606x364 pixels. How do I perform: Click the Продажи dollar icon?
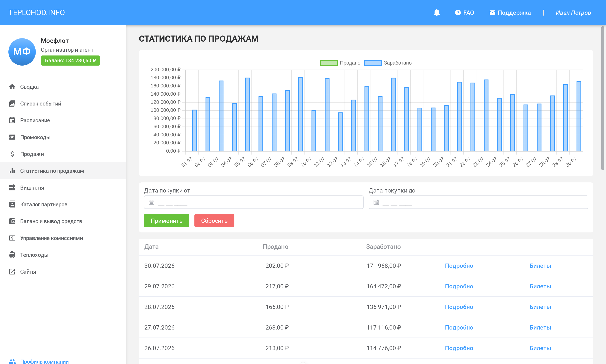pos(12,154)
